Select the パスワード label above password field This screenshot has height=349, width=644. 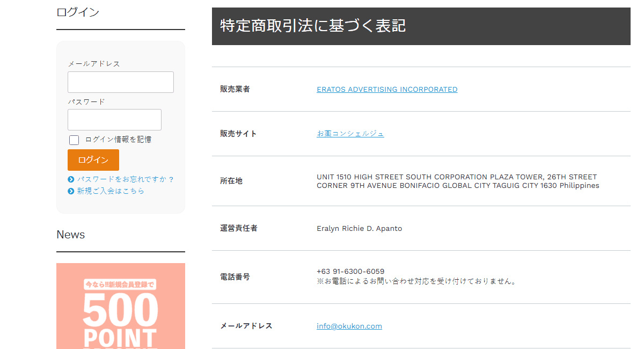(86, 102)
